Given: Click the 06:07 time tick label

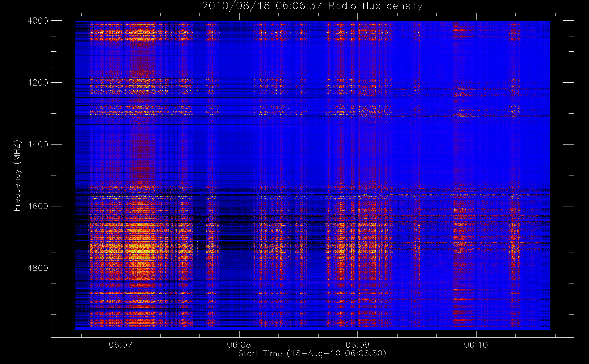Looking at the screenshot, I should [120, 345].
